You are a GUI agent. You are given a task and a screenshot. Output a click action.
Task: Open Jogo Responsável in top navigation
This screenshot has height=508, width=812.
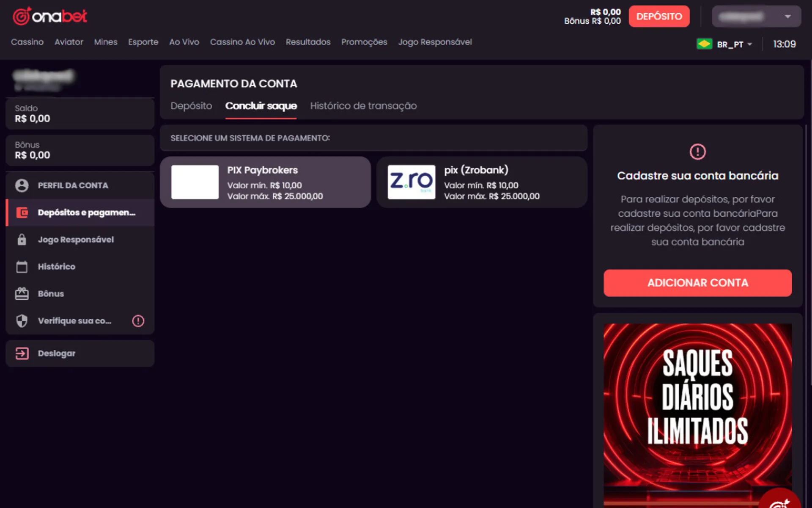click(435, 42)
